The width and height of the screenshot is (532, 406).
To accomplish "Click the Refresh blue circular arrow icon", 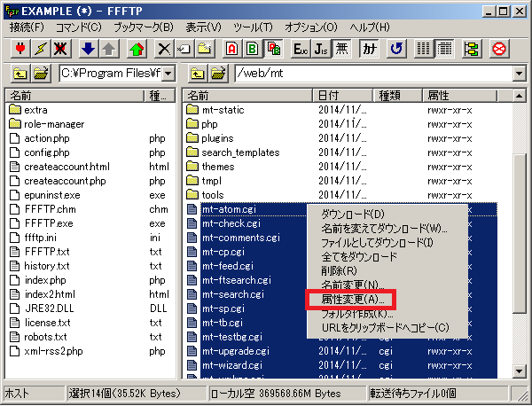I will pyautogui.click(x=396, y=49).
